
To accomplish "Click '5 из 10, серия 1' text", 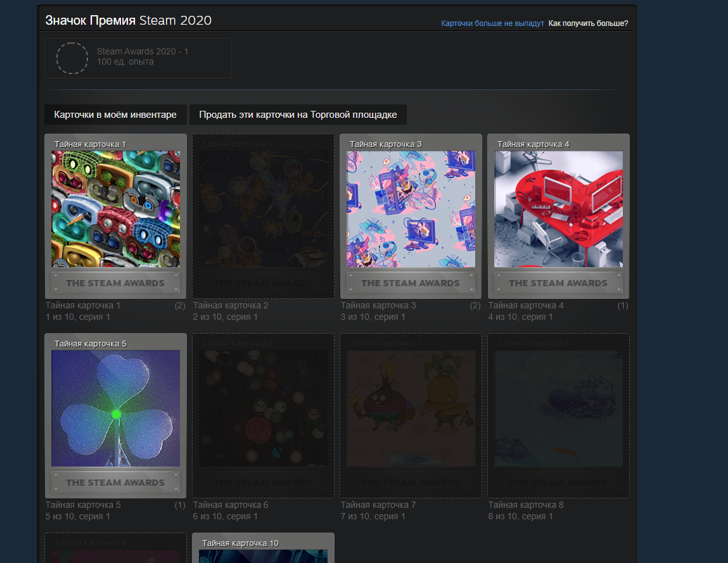I will pos(77,517).
